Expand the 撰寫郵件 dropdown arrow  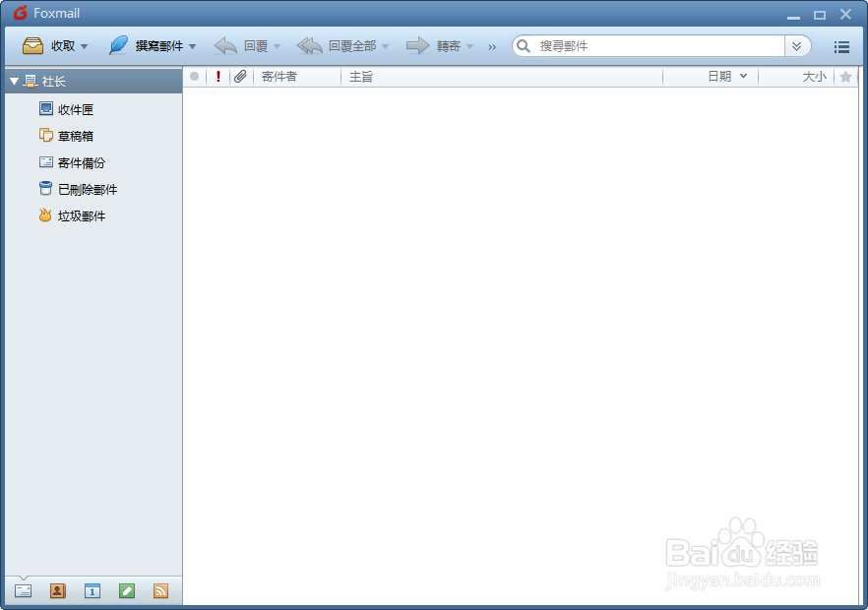click(193, 46)
